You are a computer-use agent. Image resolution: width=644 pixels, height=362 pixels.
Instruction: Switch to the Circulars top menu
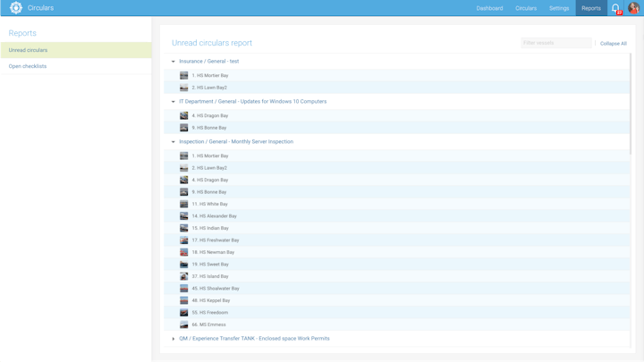tap(526, 8)
